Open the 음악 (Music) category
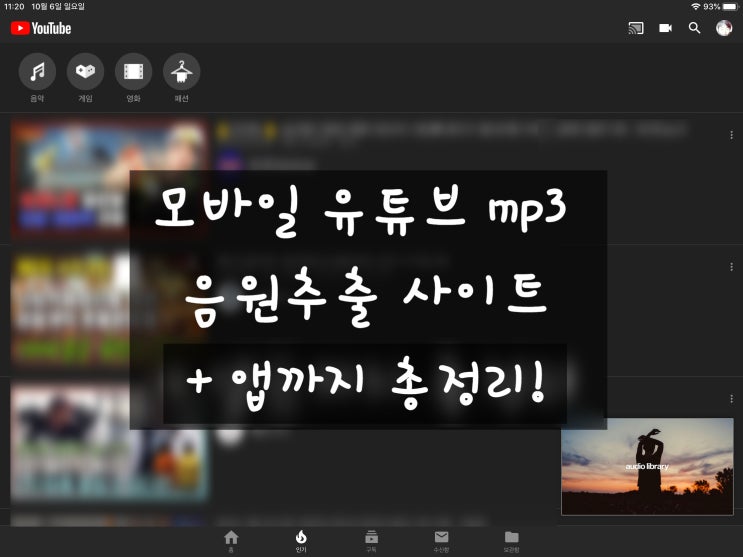 tap(37, 72)
